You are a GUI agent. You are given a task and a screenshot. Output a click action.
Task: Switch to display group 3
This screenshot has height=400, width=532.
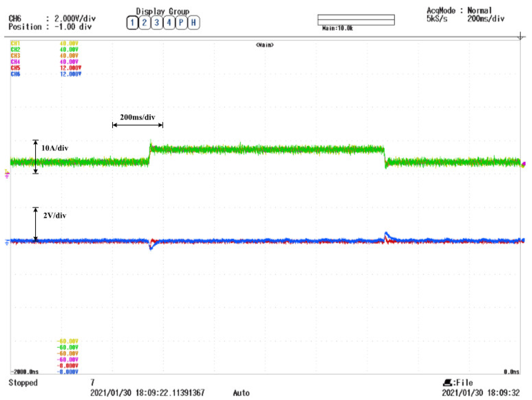(157, 23)
